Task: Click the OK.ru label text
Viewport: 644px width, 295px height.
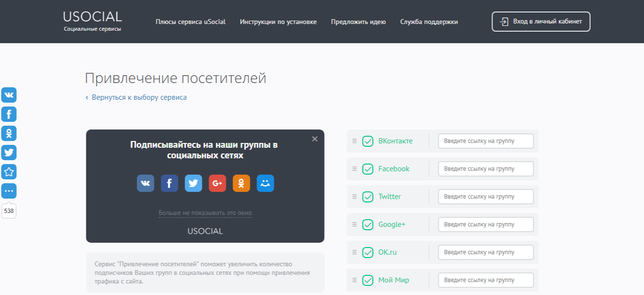Action: click(387, 252)
